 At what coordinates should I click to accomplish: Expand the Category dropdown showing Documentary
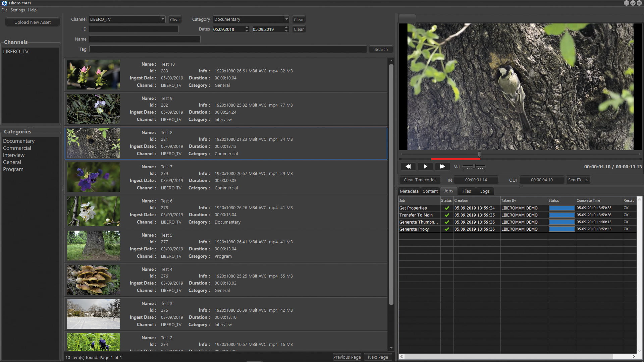tap(286, 19)
